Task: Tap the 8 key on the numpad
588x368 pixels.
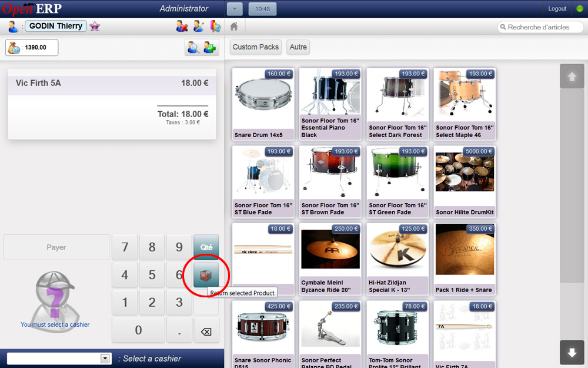Action: pos(152,247)
